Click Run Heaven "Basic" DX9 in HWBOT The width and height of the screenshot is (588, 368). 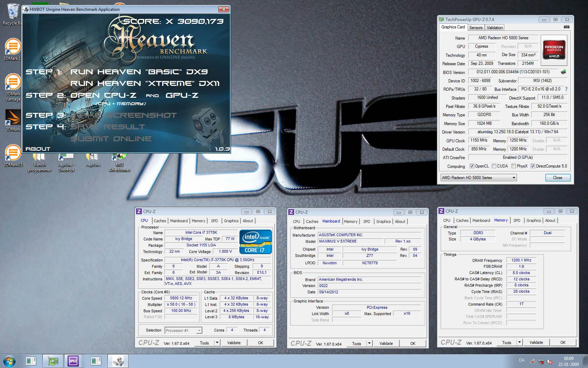point(139,72)
